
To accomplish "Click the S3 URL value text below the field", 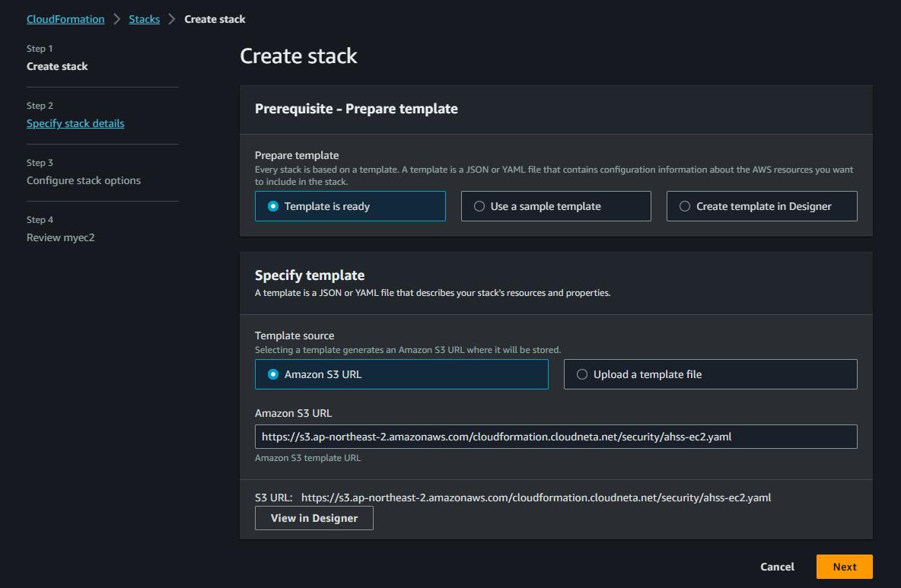I will coord(536,497).
